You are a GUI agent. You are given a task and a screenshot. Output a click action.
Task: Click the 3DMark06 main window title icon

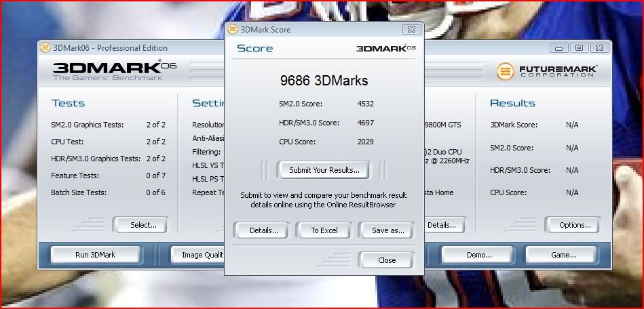[45, 47]
